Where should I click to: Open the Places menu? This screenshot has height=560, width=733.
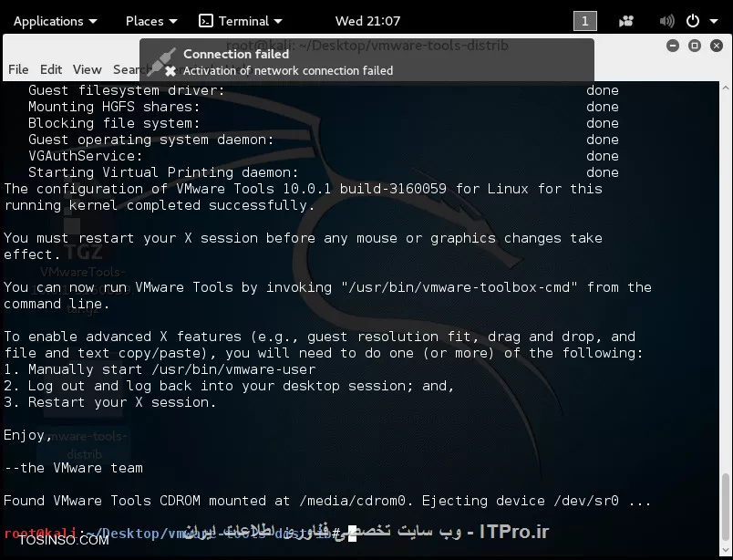(151, 21)
